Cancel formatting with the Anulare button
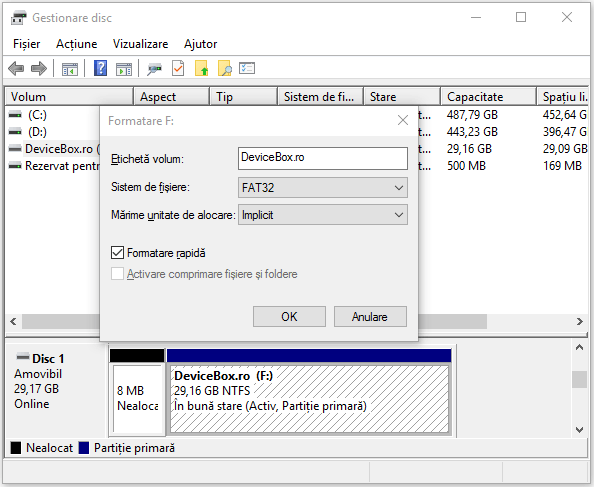 pyautogui.click(x=370, y=317)
